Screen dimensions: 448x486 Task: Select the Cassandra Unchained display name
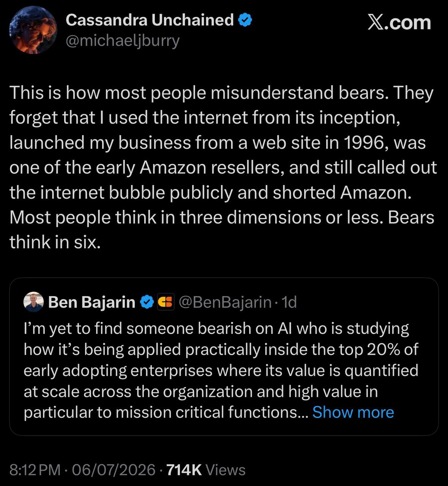pyautogui.click(x=150, y=20)
